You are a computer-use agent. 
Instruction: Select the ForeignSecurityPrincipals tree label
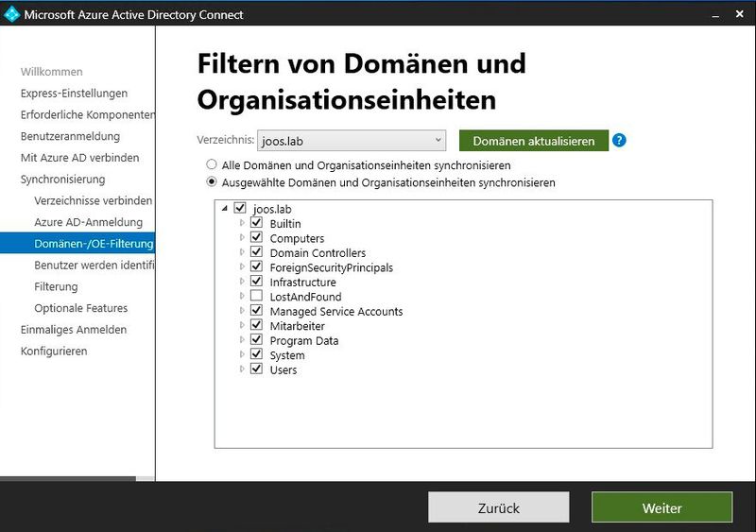(332, 267)
